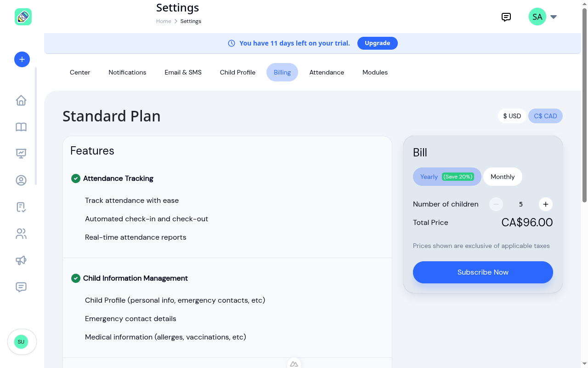Click the taxes exclusion note text
Viewport: 588px width, 368px height.
481,246
